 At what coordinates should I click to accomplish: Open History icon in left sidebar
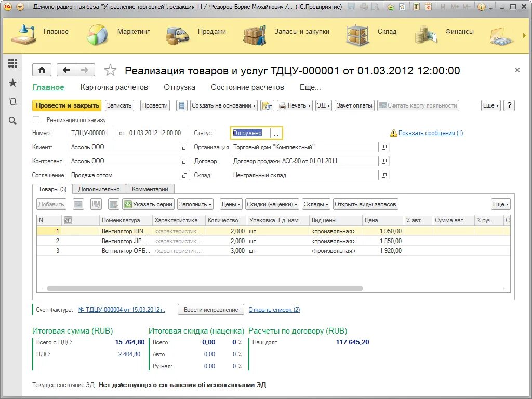[12, 101]
